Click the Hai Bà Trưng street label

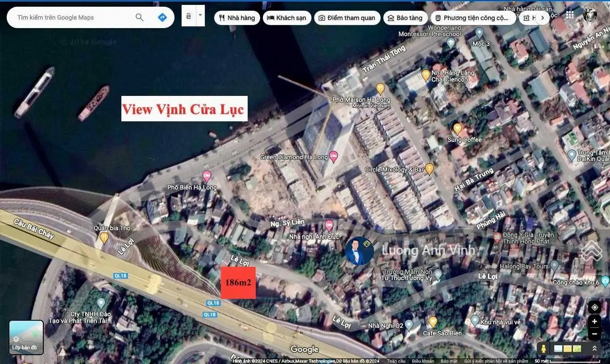point(474,180)
